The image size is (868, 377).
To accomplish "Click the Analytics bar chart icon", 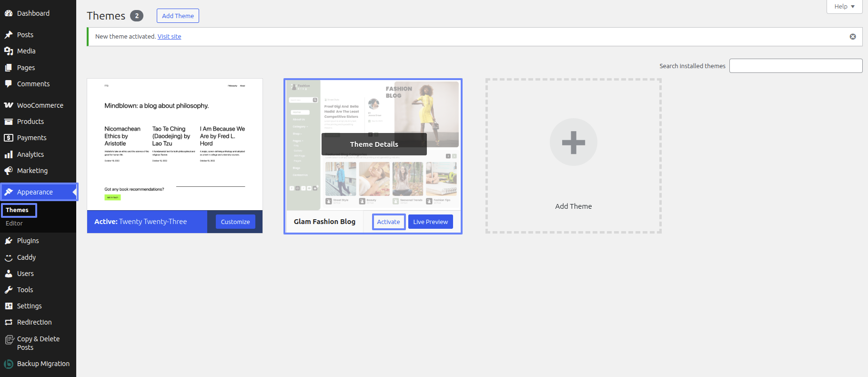I will coord(9,154).
